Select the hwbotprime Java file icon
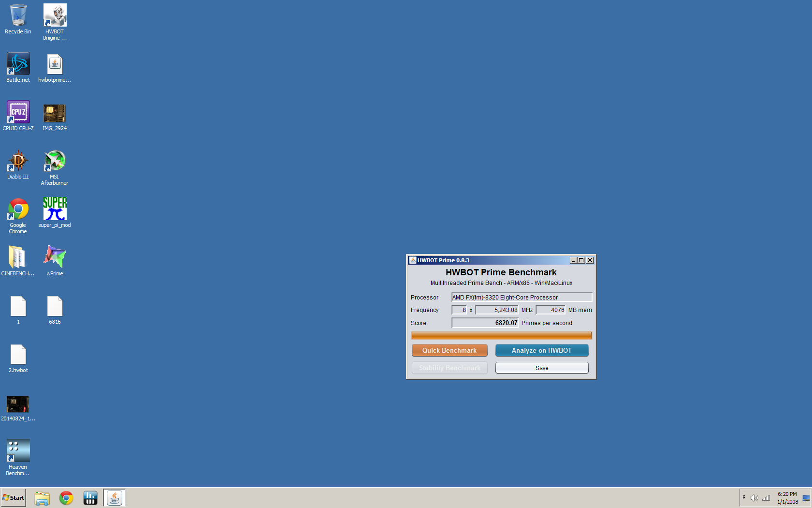Screen dimensions: 812x508 tap(55, 68)
